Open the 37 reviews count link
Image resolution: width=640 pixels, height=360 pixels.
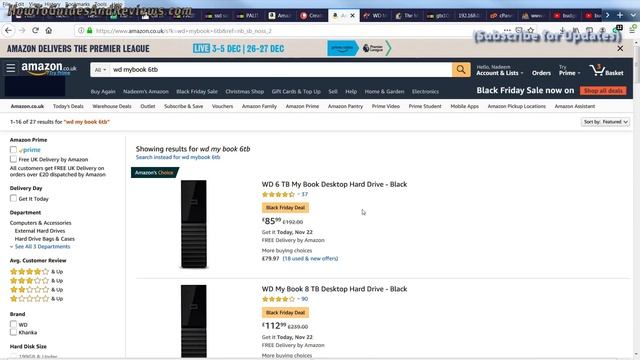point(304,194)
